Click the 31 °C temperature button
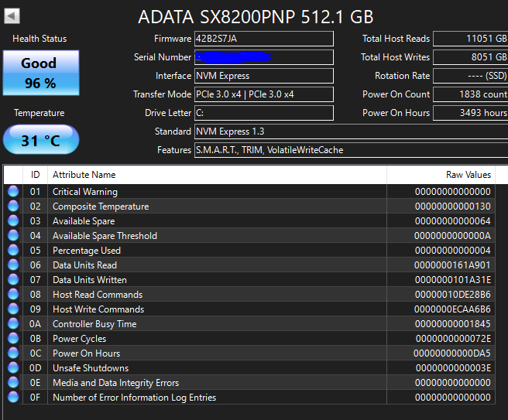Screen dimensions: 508x420 tap(41, 139)
